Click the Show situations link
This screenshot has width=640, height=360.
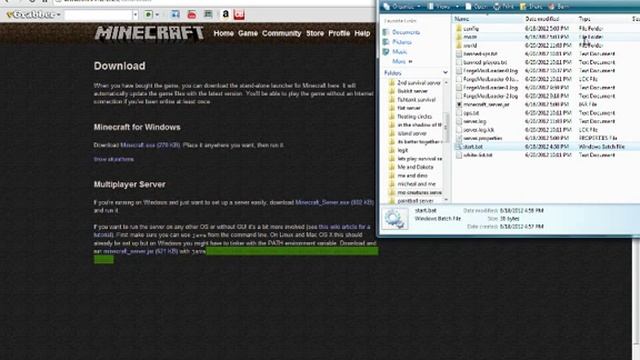tap(113, 159)
